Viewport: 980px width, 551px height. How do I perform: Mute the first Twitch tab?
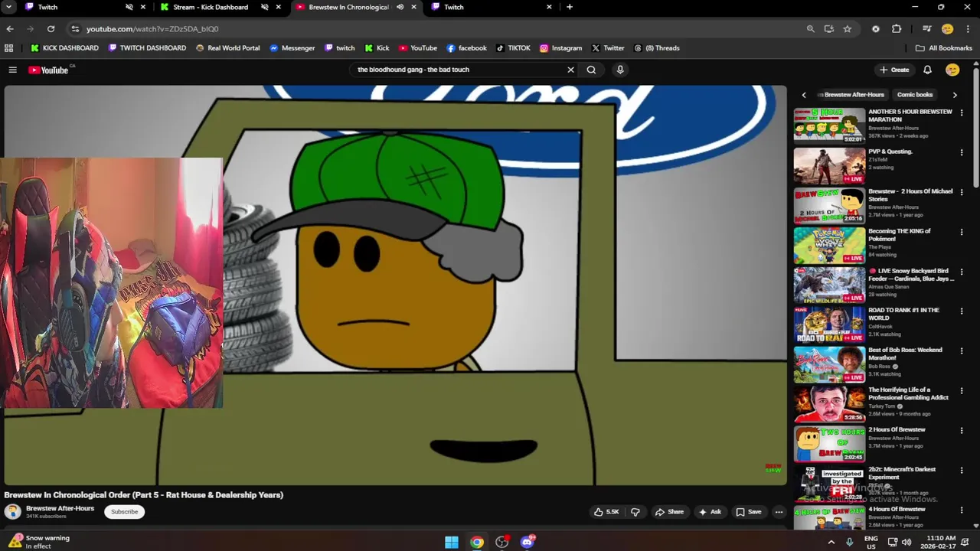coord(129,7)
